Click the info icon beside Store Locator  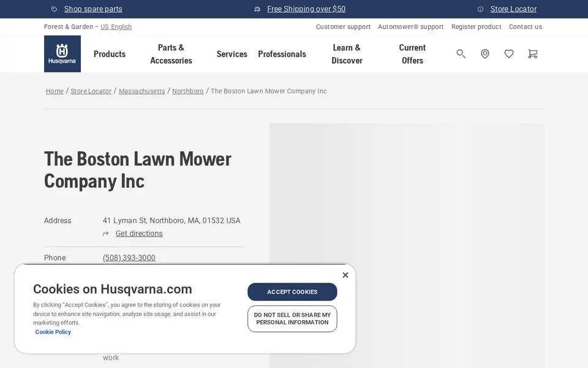point(480,9)
